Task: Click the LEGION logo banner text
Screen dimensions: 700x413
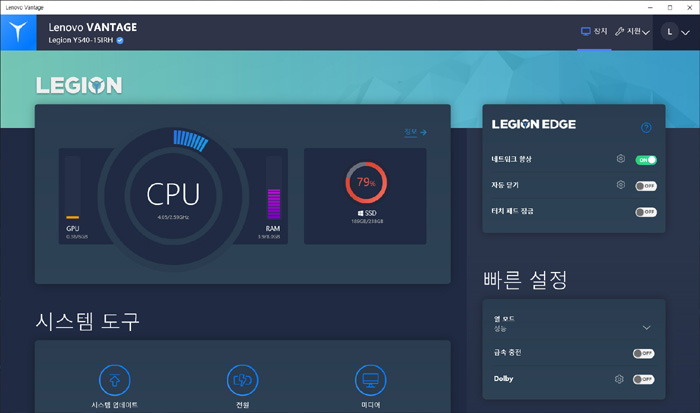Action: (x=79, y=85)
